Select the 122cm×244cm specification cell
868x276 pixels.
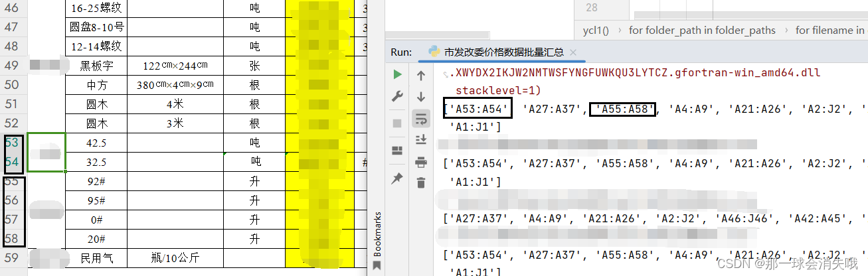(x=175, y=66)
